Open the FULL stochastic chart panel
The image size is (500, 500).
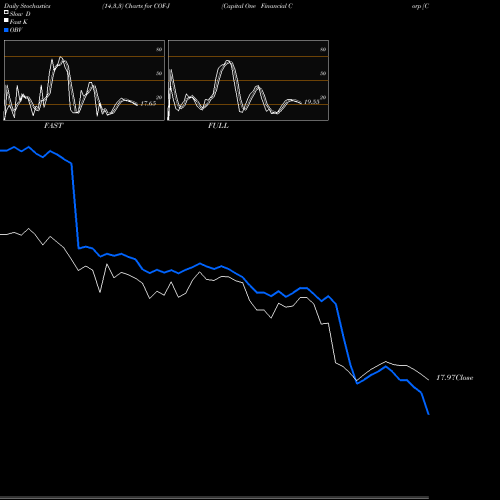(248, 80)
